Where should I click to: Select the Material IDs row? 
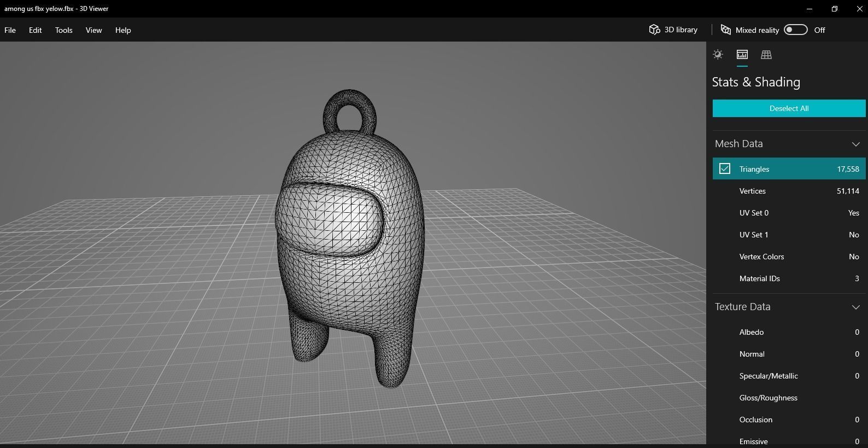(789, 278)
